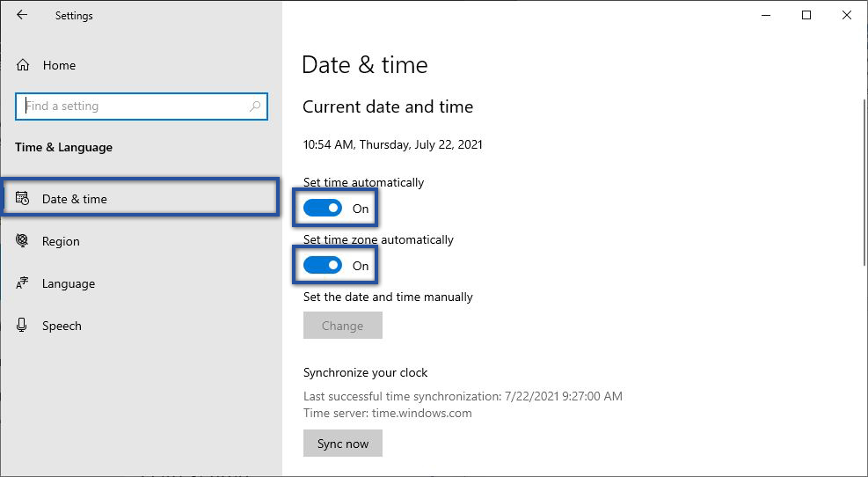This screenshot has height=477, width=868.
Task: Click the Speech microphone icon
Action: coord(23,326)
